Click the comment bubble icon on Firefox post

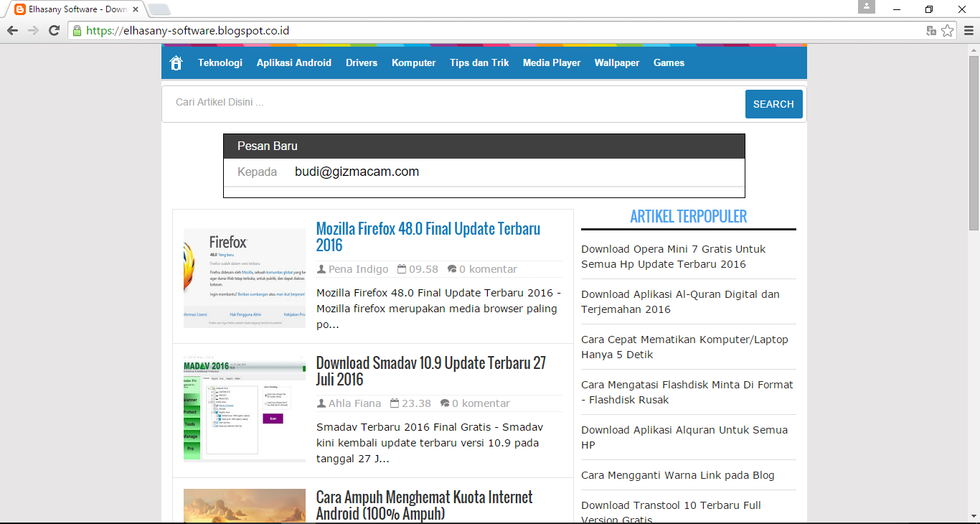pyautogui.click(x=452, y=269)
